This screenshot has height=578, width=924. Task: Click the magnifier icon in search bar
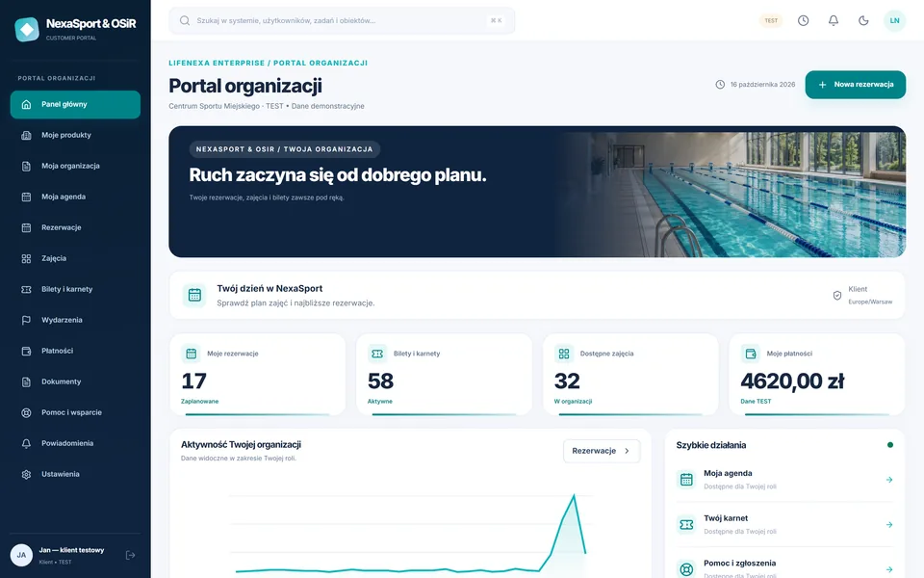(x=185, y=20)
